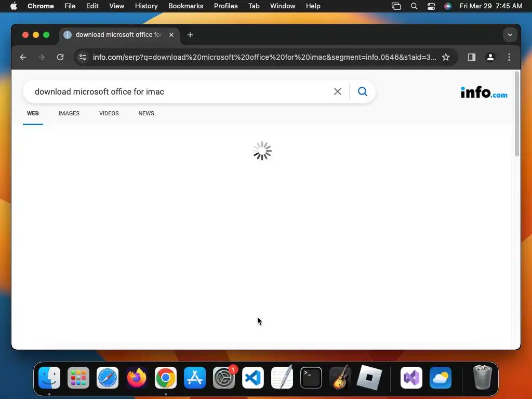The image size is (532, 399).
Task: Click the forward navigation arrow
Action: click(x=42, y=57)
